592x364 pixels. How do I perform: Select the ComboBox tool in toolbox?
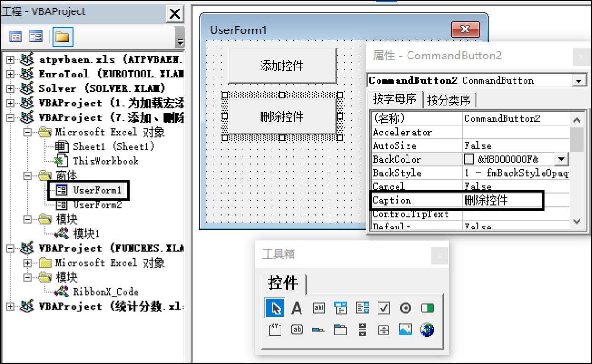tap(340, 308)
